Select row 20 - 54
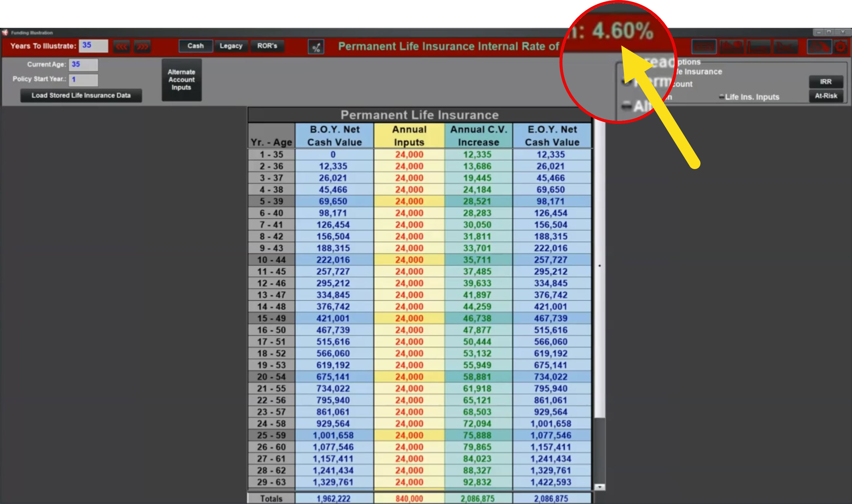This screenshot has height=504, width=852. (420, 377)
